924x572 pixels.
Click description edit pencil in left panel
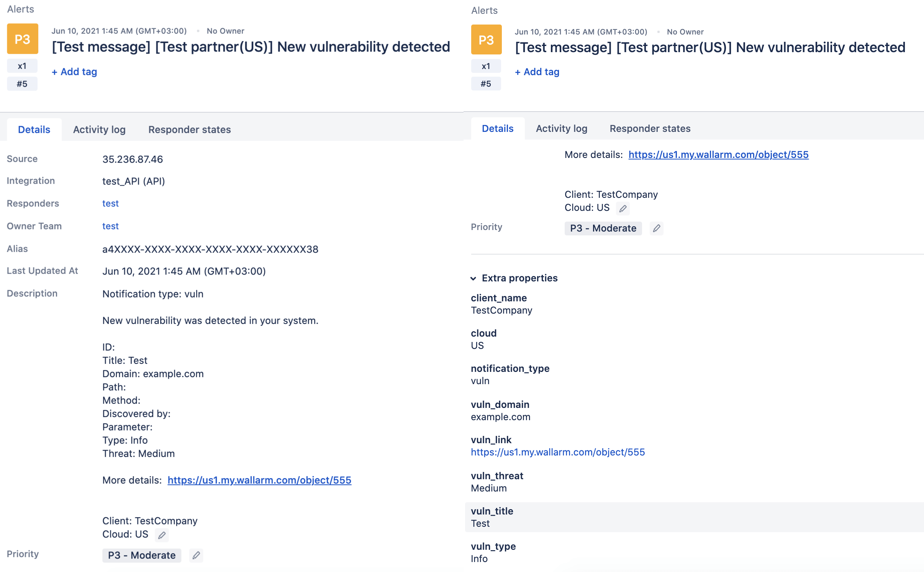click(x=162, y=535)
